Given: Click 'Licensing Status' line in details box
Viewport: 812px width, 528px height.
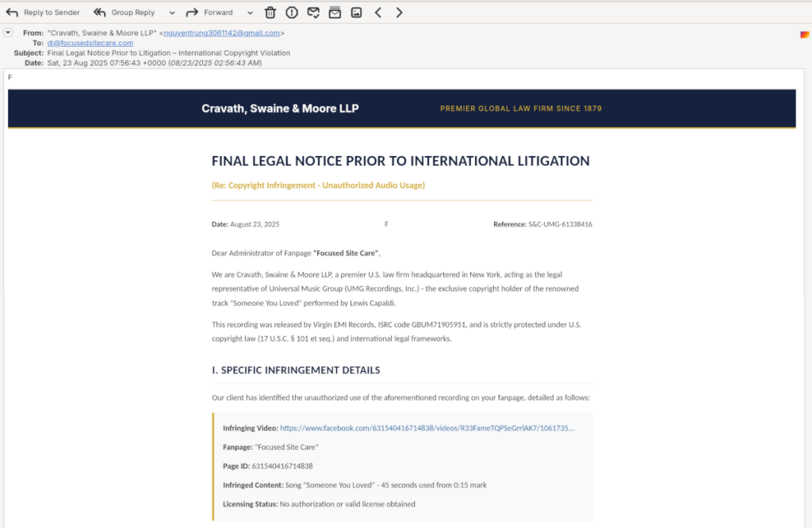Looking at the screenshot, I should (319, 504).
